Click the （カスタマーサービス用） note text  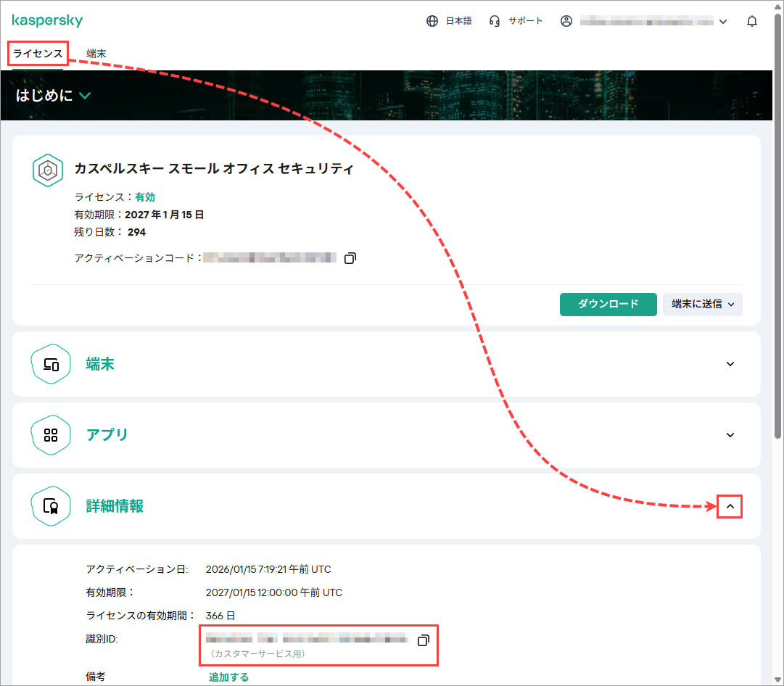click(x=257, y=653)
